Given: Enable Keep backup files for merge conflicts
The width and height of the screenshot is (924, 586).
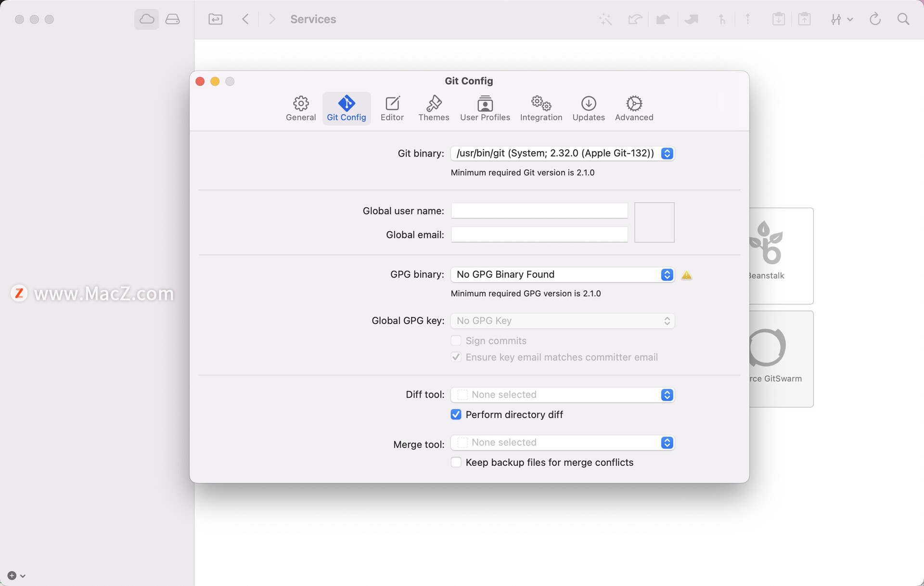Looking at the screenshot, I should point(456,462).
